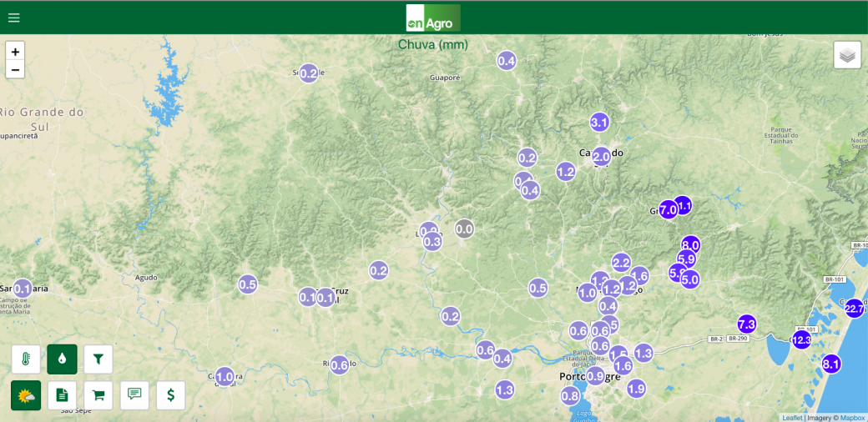Select the 3.1 rain marker
Screen dimensions: 868x422
tap(599, 123)
